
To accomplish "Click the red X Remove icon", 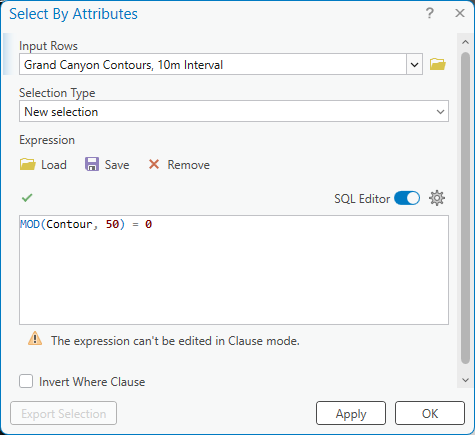I will (154, 164).
